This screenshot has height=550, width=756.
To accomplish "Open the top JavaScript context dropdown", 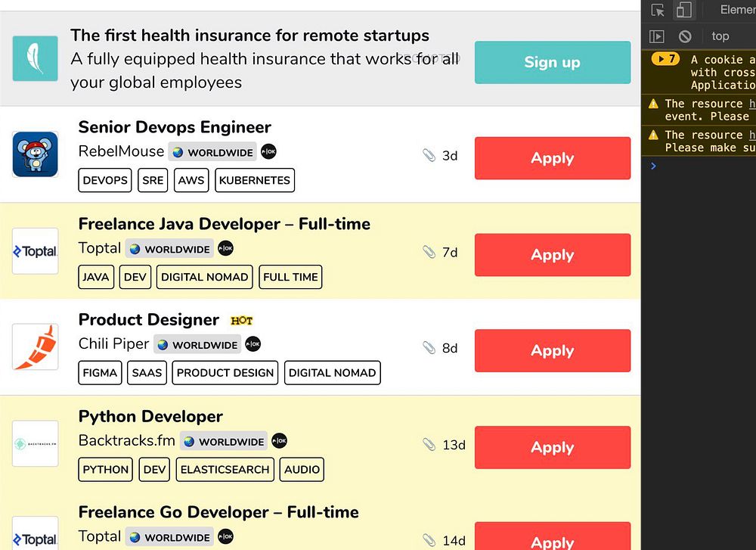I will (720, 36).
